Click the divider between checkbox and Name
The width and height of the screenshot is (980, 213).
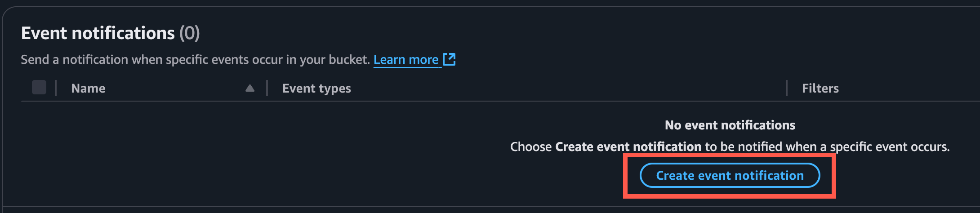56,88
